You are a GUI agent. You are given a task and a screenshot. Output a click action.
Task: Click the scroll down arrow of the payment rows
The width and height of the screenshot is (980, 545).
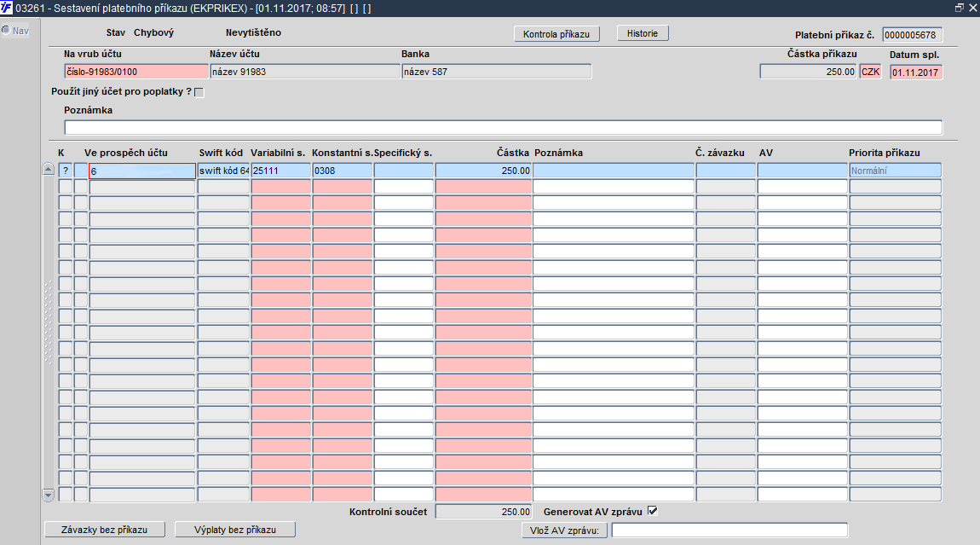click(48, 495)
